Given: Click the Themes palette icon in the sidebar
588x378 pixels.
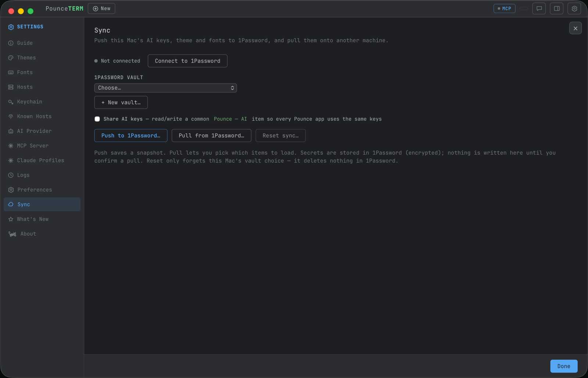Looking at the screenshot, I should point(11,58).
